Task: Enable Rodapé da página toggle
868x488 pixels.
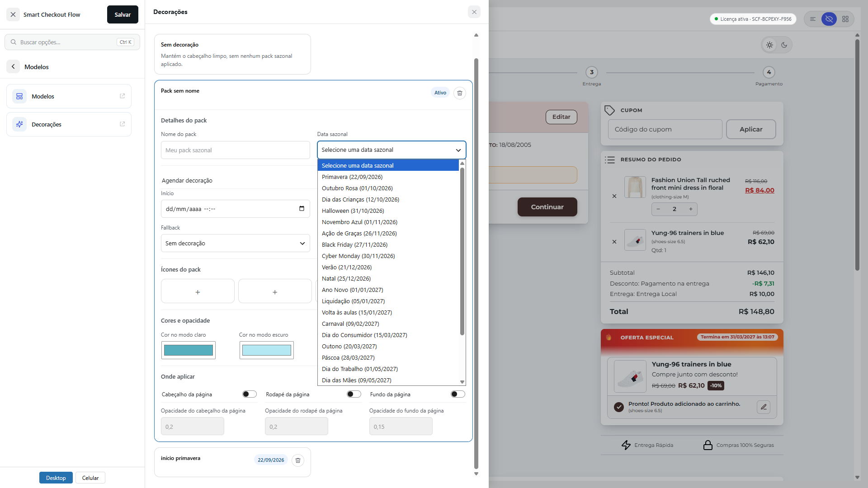Action: 354,394
